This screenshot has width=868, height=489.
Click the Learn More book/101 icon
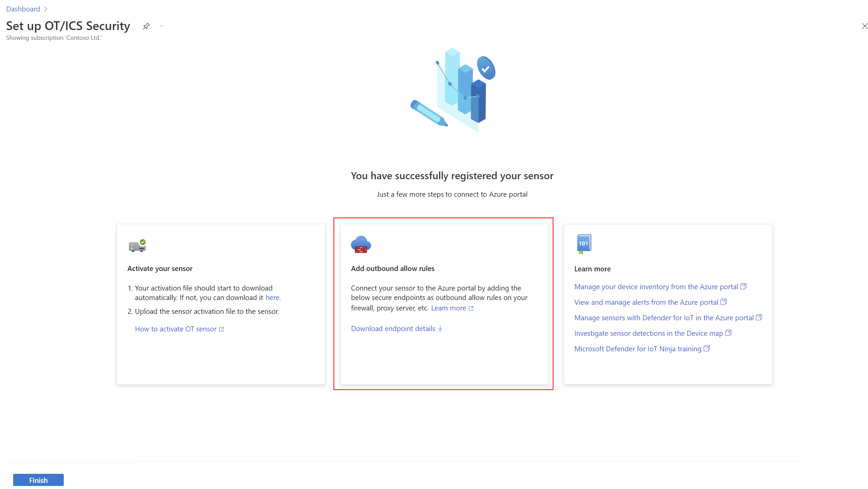[584, 244]
